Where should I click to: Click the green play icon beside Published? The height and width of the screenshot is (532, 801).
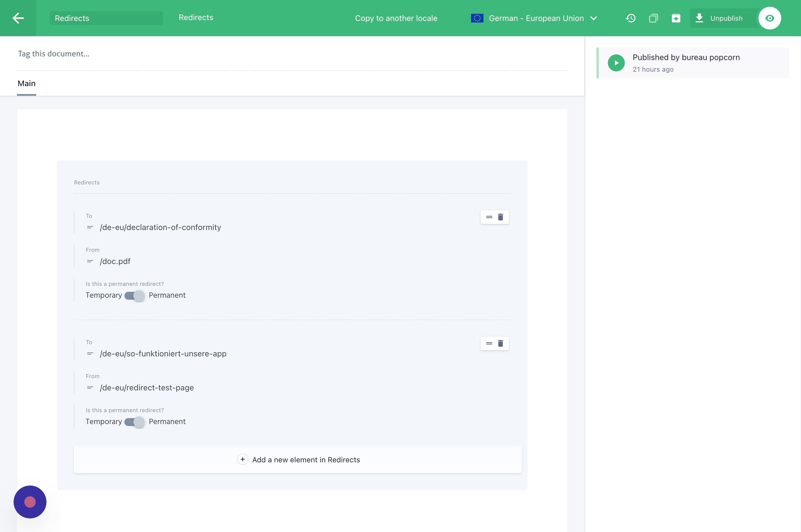click(x=616, y=63)
